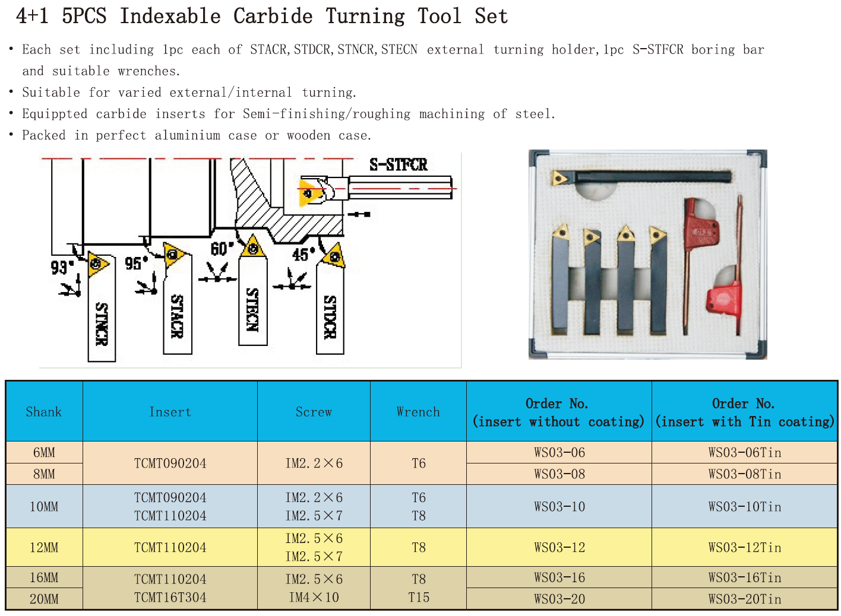Click the "Screw" column header
Screen dimensions: 841x616
314,412
